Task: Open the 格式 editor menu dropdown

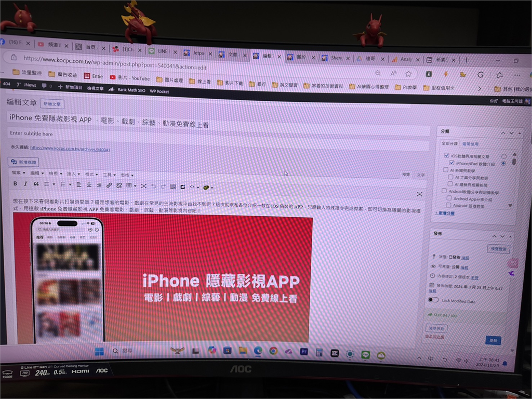Action: (91, 174)
